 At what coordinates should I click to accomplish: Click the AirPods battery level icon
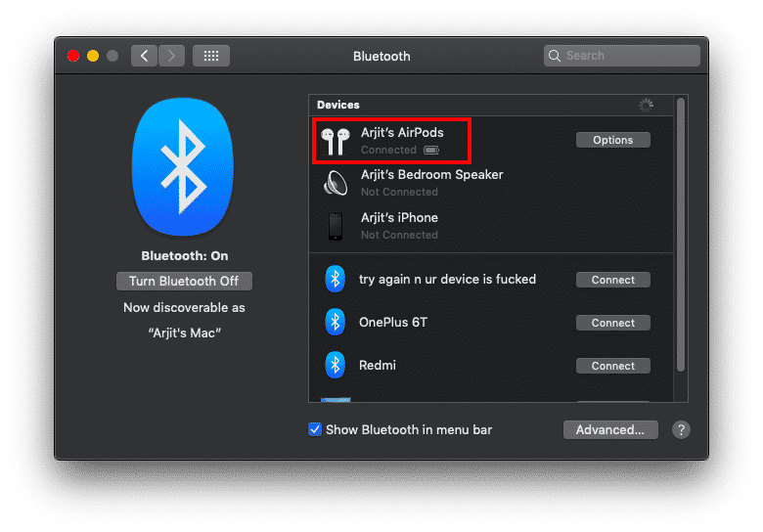point(431,150)
